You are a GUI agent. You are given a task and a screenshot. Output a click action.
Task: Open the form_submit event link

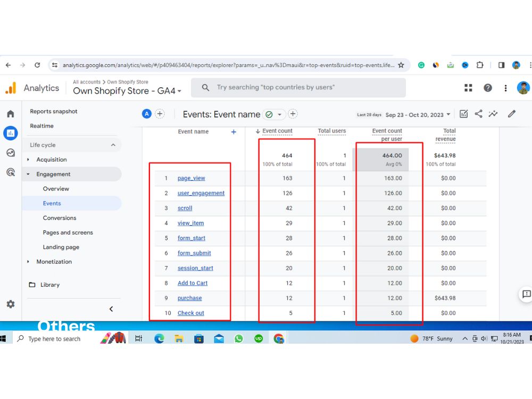(x=194, y=253)
